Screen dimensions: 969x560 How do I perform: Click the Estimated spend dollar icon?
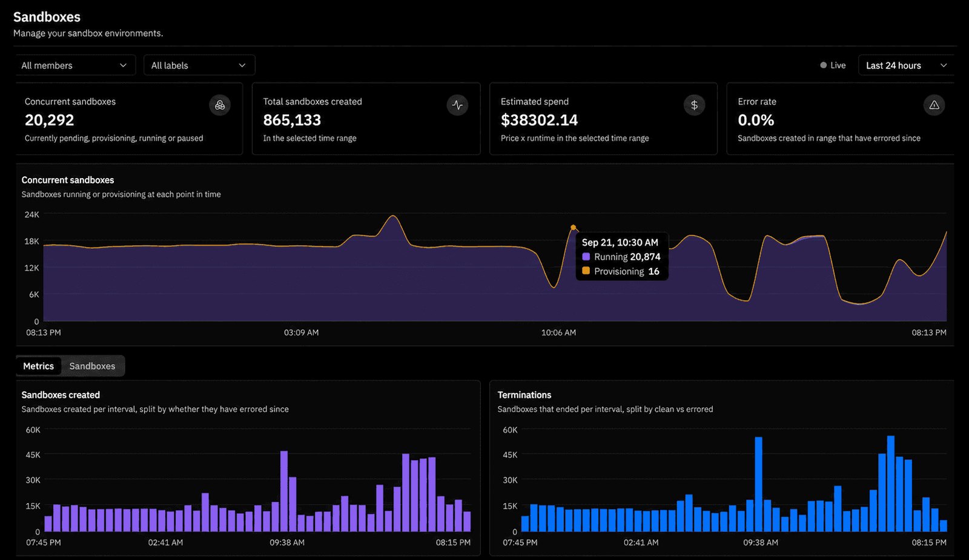point(694,105)
